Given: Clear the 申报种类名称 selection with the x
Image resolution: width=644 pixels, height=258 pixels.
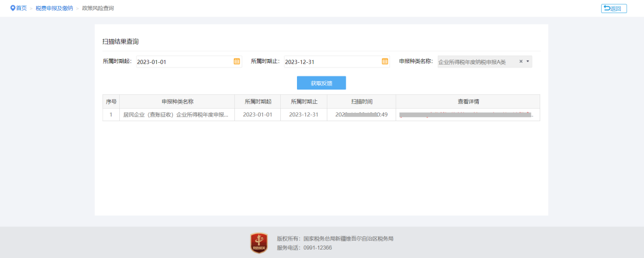Looking at the screenshot, I should click(x=521, y=62).
